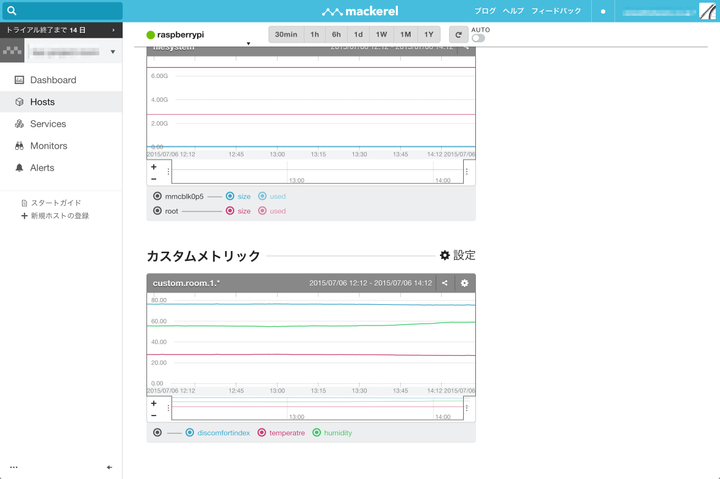Toggle root group series visibility
720x479 pixels.
click(x=157, y=211)
